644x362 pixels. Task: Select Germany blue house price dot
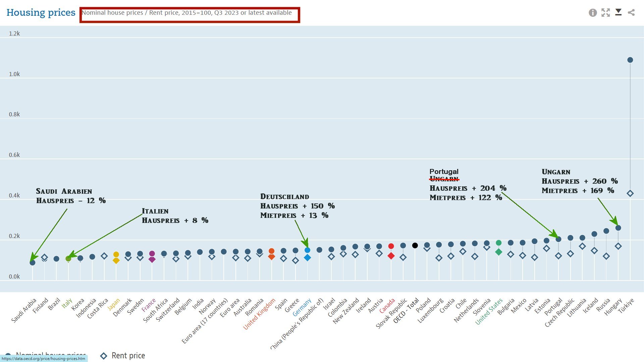pos(307,250)
